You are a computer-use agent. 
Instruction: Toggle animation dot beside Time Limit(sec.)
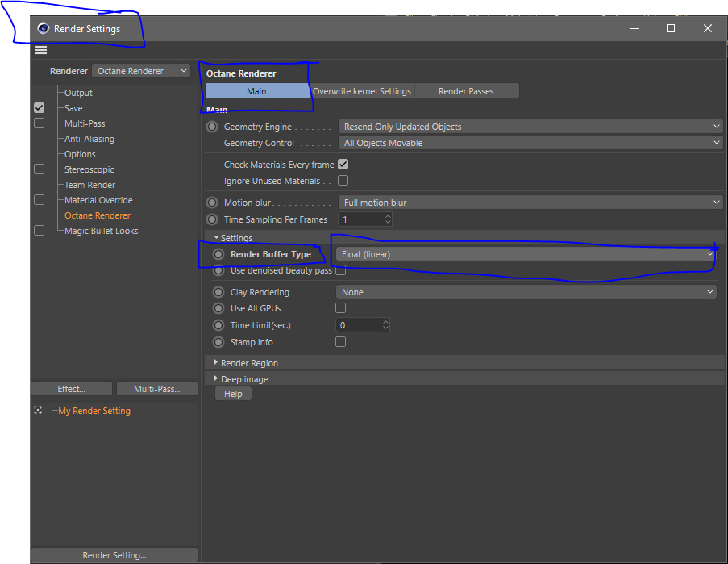[218, 325]
